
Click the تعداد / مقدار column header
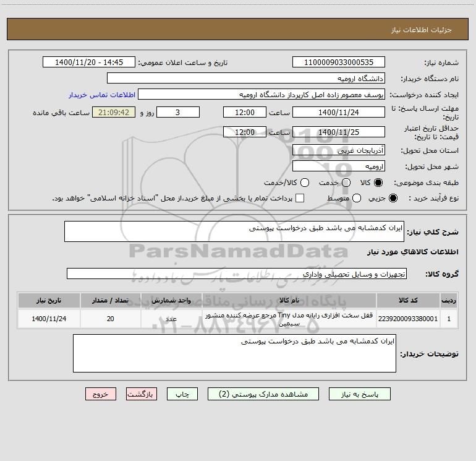(110, 300)
